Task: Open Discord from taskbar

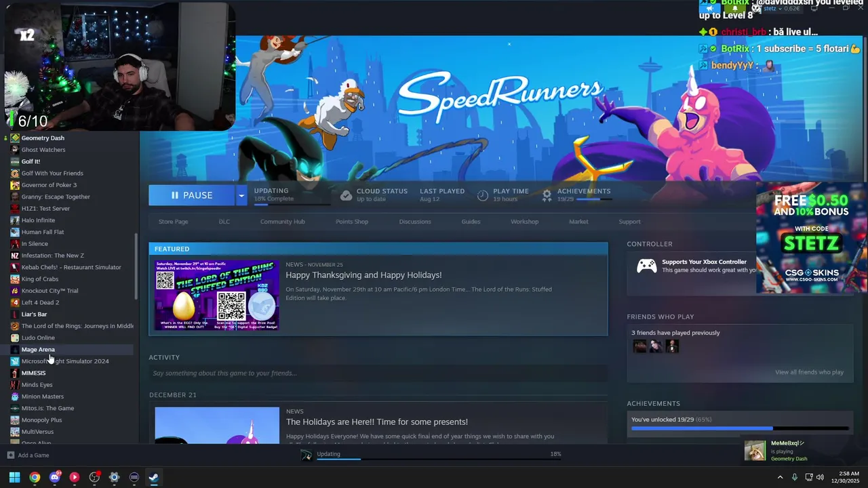Action: (55, 477)
